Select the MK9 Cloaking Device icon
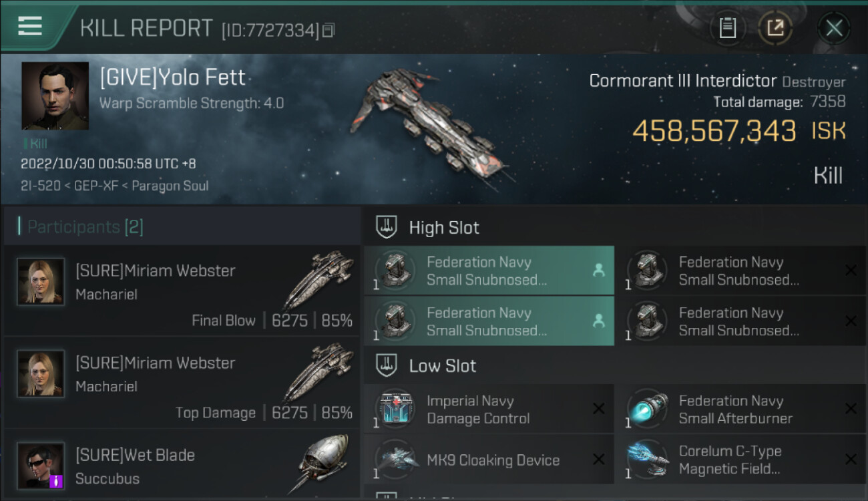Screen dimensions: 868x501 [395, 460]
